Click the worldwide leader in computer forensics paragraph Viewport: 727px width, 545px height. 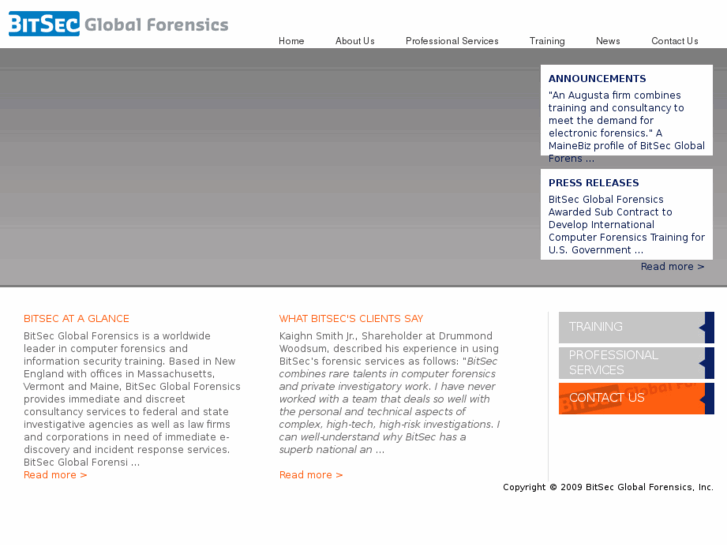click(132, 399)
